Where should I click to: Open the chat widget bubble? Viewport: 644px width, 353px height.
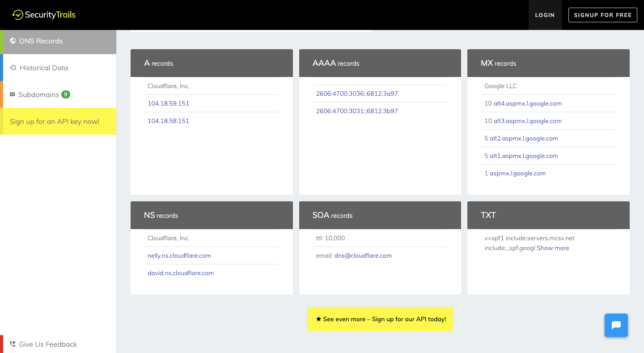(616, 325)
